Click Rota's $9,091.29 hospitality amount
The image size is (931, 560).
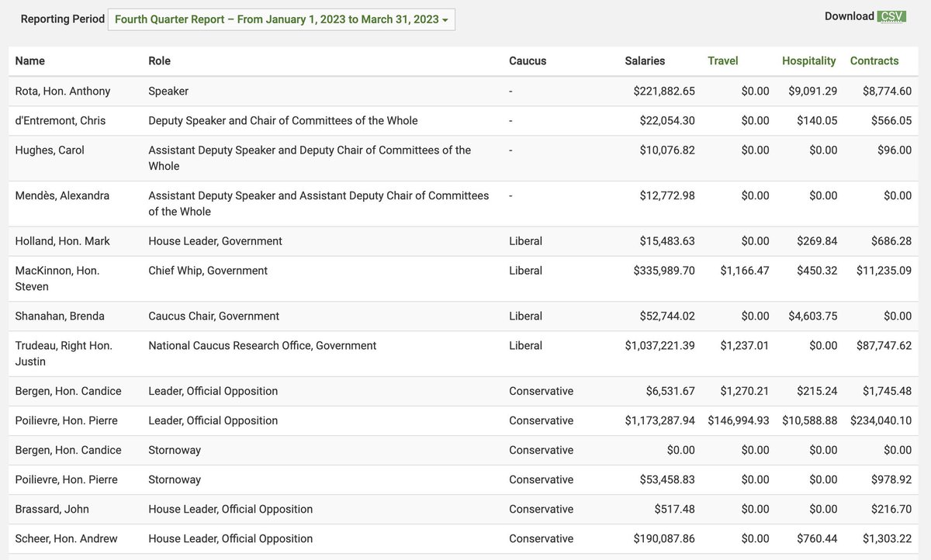[x=813, y=92]
